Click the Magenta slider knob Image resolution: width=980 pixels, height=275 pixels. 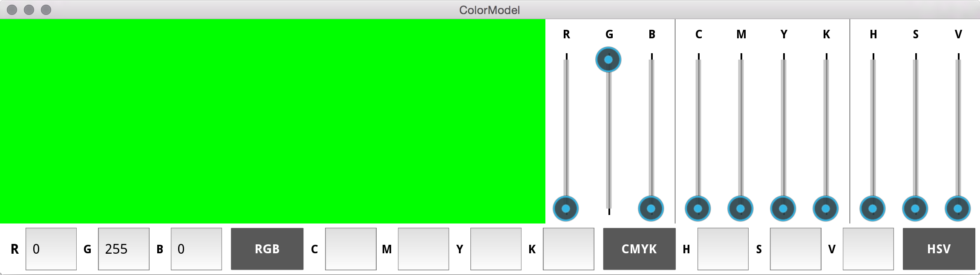tap(741, 209)
